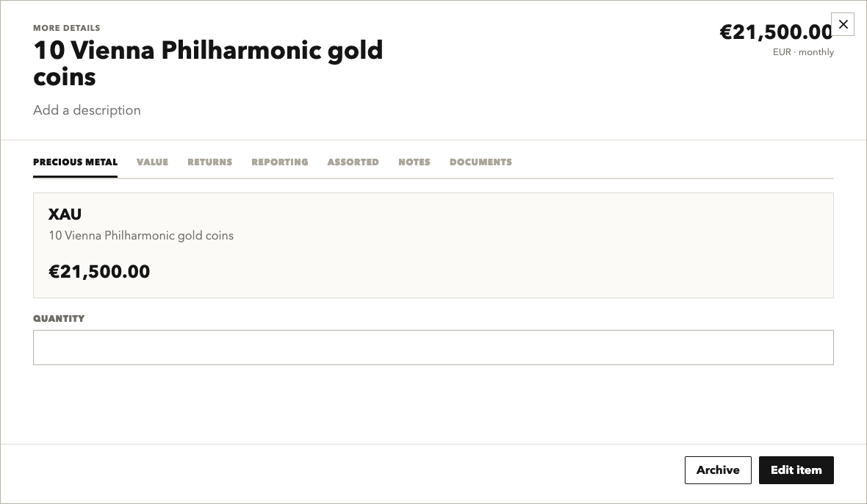Click the €21,500.00 value inside XAU card
The width and height of the screenshot is (867, 504).
click(99, 271)
